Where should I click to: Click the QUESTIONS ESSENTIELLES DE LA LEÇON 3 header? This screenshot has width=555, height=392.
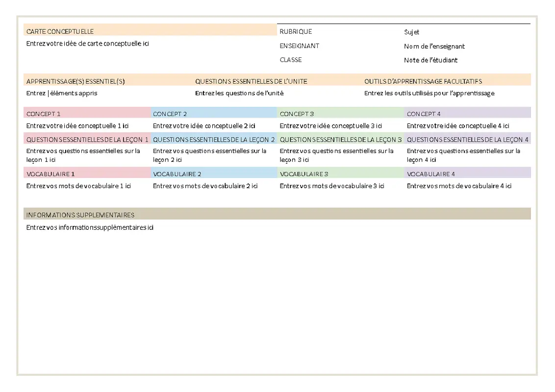341,139
